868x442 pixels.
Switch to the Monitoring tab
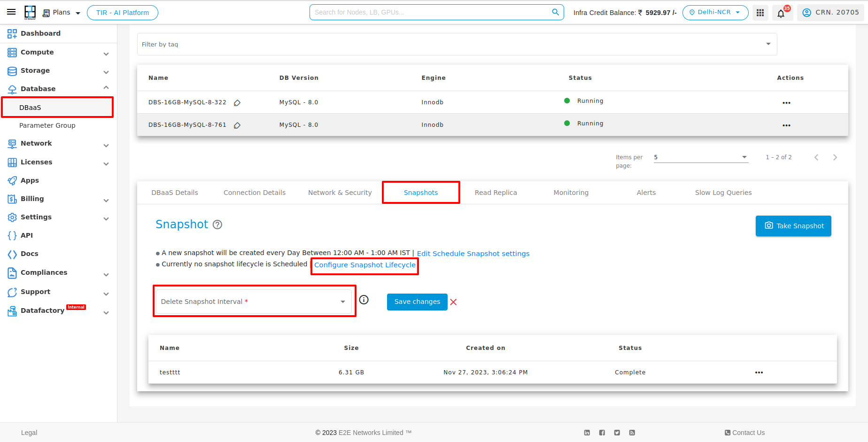coord(571,193)
